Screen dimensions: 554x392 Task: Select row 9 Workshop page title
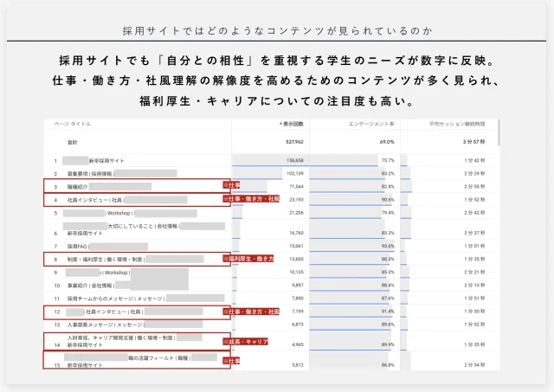point(116,273)
